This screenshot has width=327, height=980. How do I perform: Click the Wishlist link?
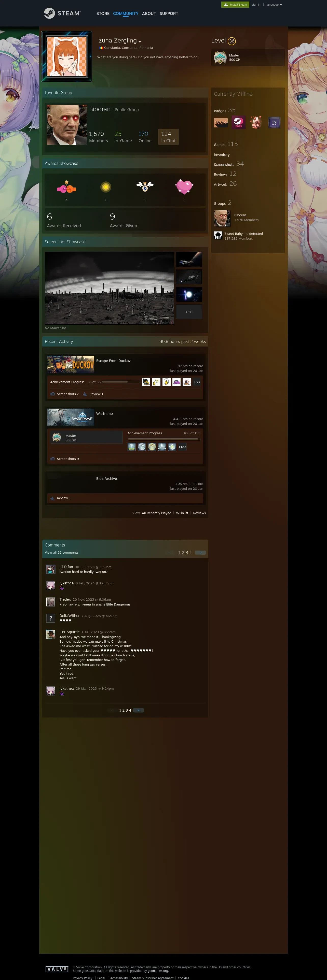182,513
